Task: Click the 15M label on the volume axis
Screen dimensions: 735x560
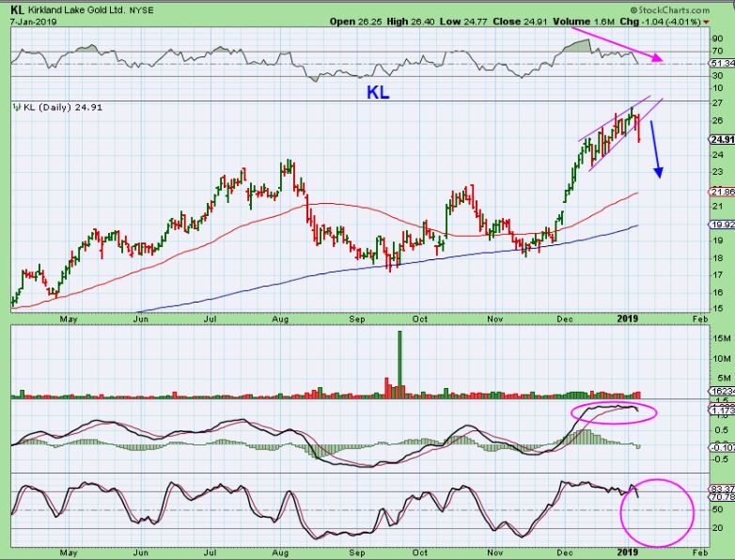Action: coord(721,339)
